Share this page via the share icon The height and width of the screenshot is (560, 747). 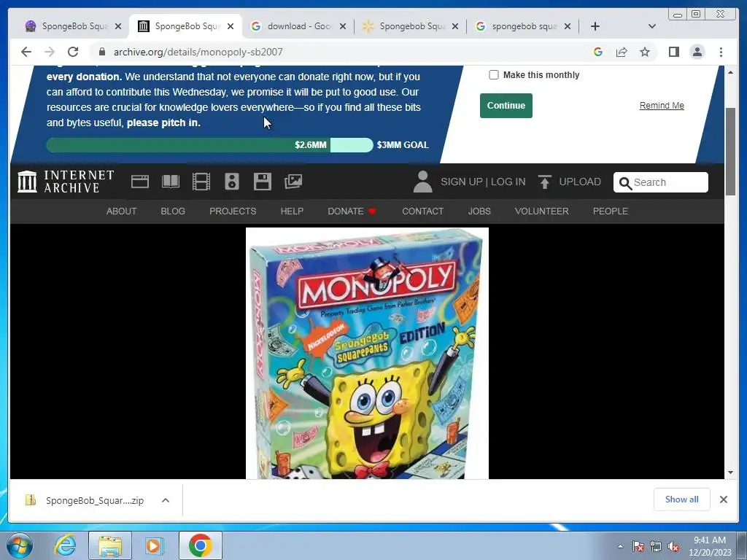pos(622,52)
